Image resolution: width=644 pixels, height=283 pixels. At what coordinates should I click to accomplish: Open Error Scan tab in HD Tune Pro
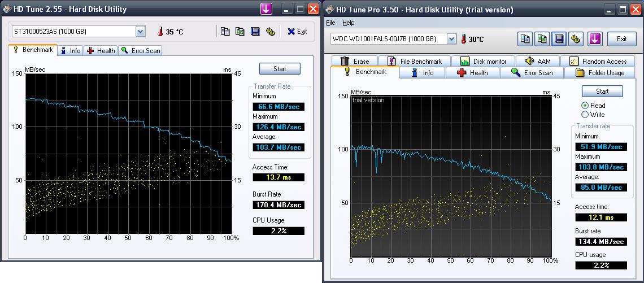click(532, 73)
